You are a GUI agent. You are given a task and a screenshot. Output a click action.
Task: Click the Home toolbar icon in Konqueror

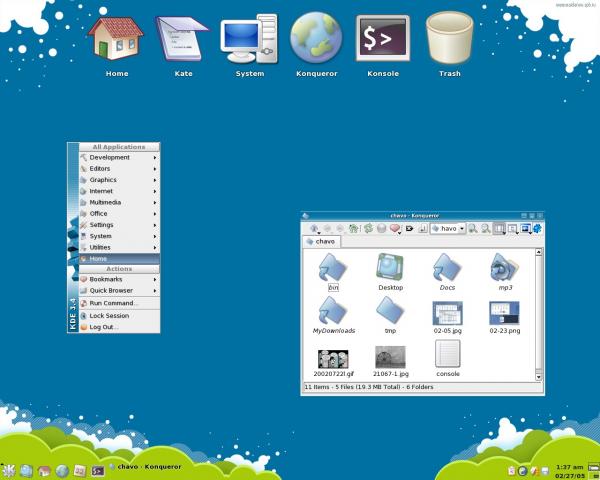point(353,229)
